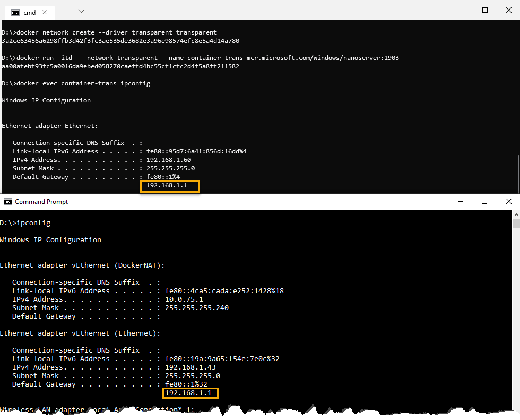Click the docker network create command line
This screenshot has height=420, width=520.
(x=109, y=32)
